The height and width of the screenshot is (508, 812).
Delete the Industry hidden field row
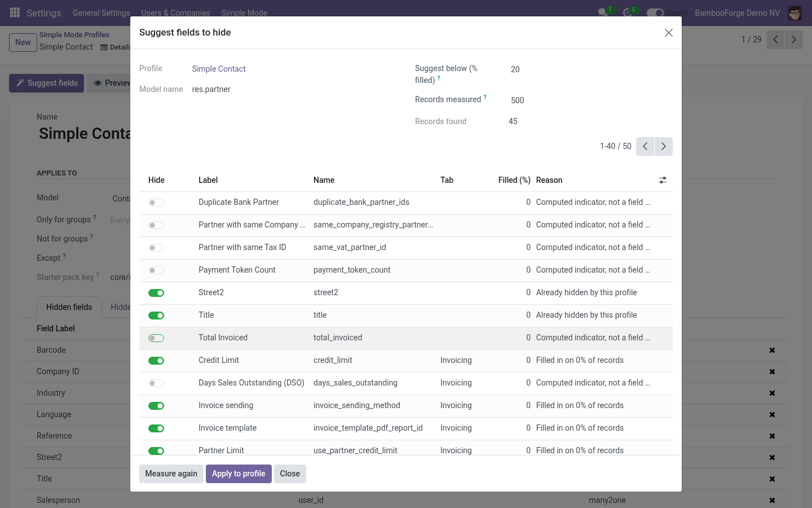[772, 393]
